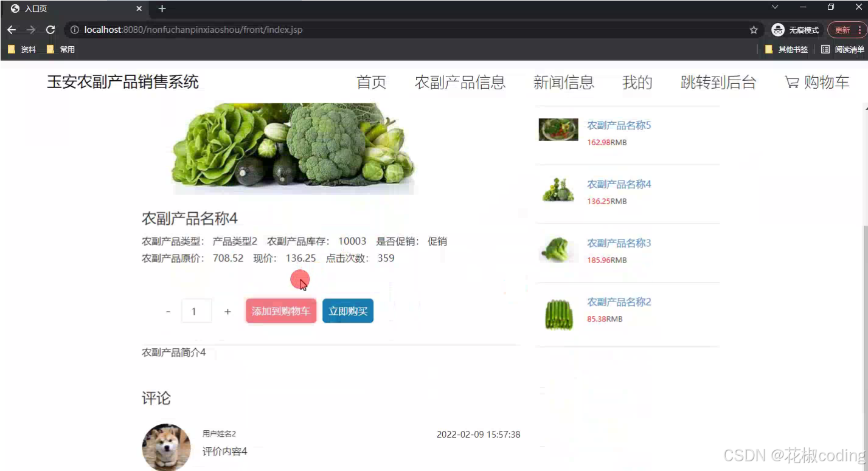Image resolution: width=868 pixels, height=471 pixels.
Task: Click the 用户姓名2 commenter name
Action: click(x=219, y=434)
